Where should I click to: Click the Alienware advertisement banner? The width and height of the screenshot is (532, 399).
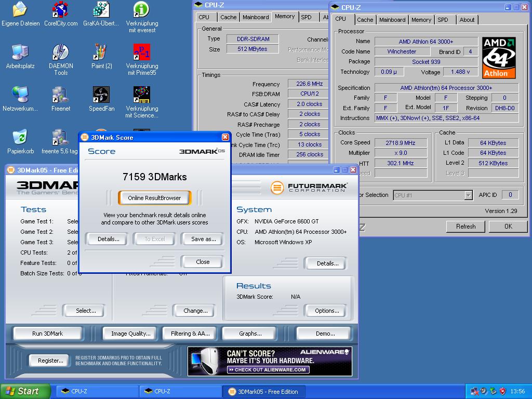coord(270,361)
